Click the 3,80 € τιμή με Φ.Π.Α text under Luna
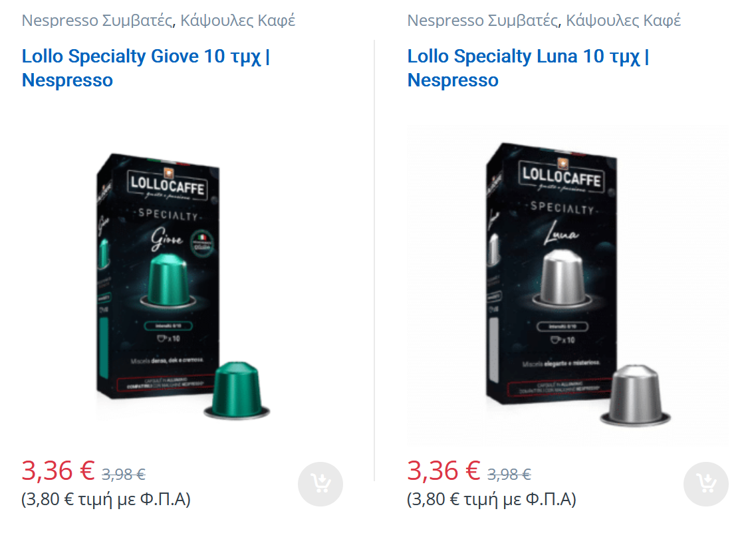 pyautogui.click(x=492, y=499)
